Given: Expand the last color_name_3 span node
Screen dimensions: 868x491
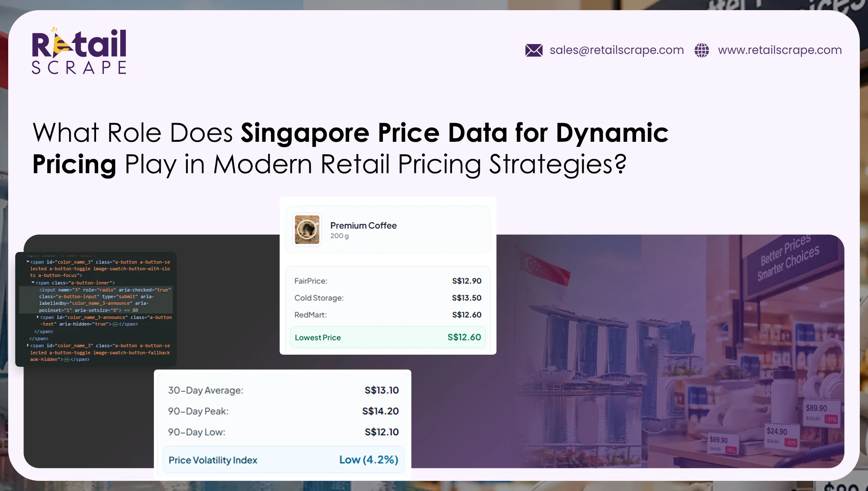Looking at the screenshot, I should 28,345.
